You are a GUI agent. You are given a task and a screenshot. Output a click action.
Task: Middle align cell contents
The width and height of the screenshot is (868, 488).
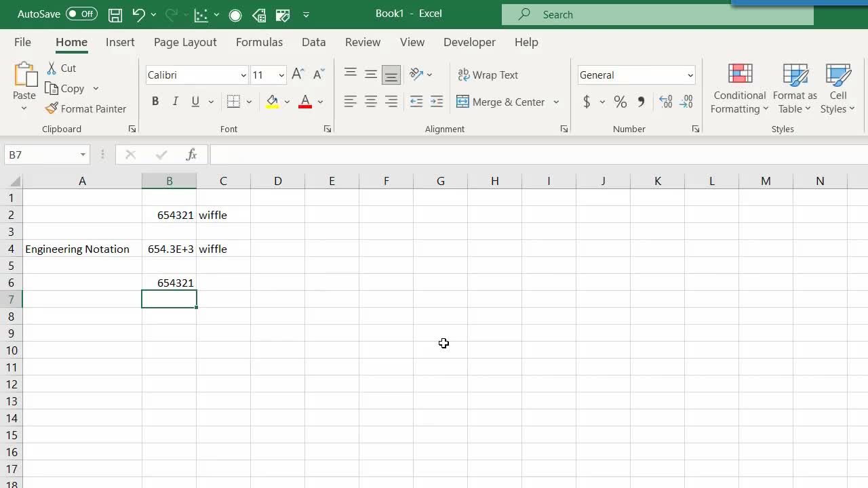click(x=371, y=75)
